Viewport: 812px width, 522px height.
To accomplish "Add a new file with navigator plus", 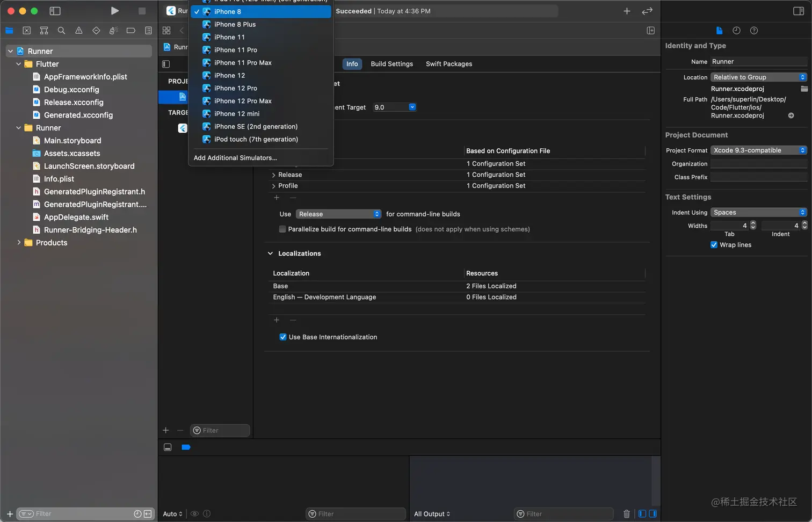I will (10, 514).
